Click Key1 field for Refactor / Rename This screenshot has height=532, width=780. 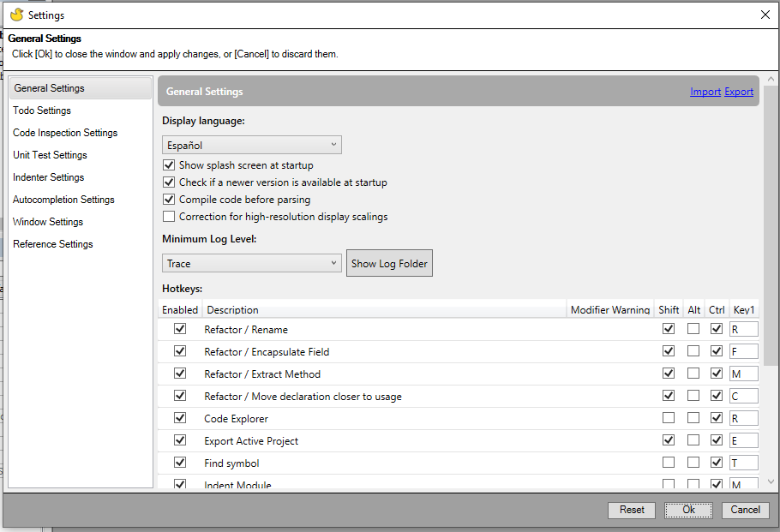pos(744,329)
